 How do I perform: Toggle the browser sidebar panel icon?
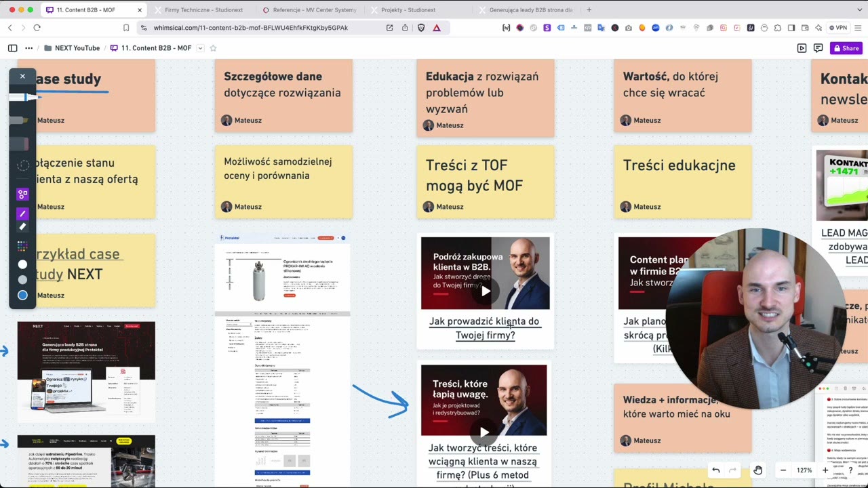click(791, 28)
